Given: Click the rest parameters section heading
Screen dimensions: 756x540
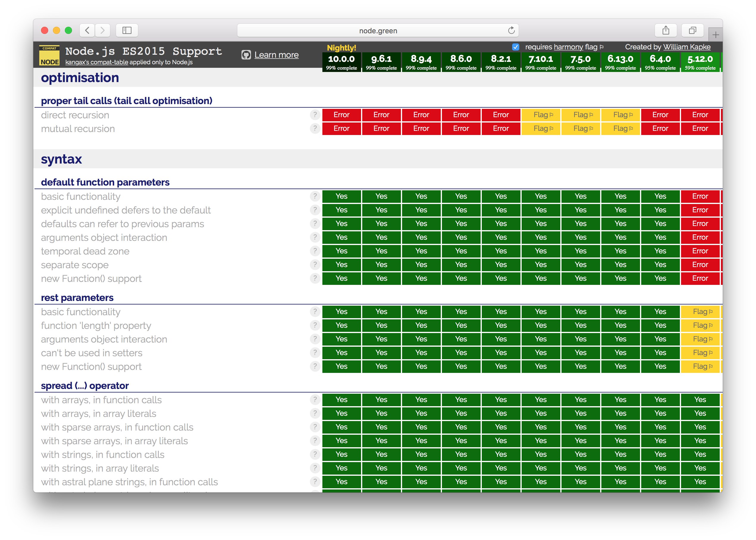Looking at the screenshot, I should click(x=77, y=298).
